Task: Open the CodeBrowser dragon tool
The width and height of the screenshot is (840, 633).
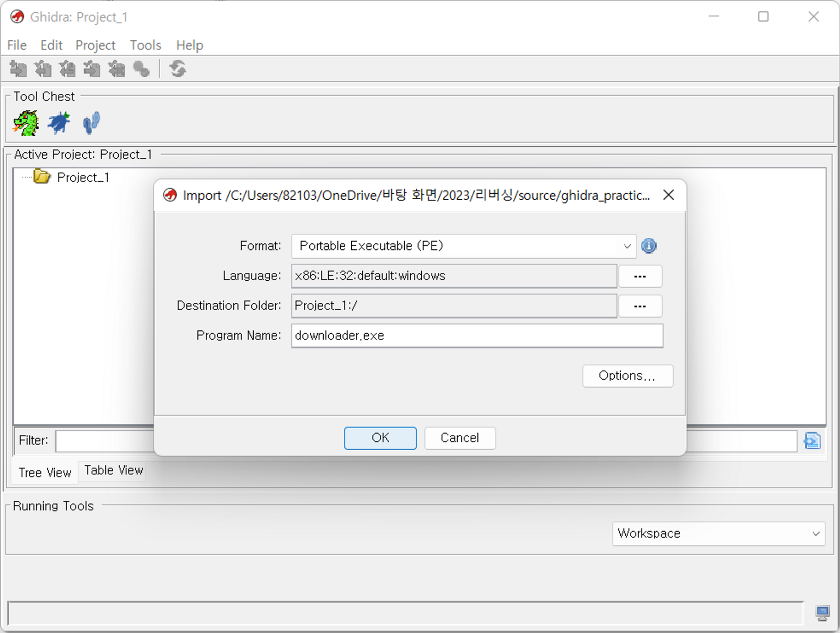Action: pyautogui.click(x=26, y=123)
